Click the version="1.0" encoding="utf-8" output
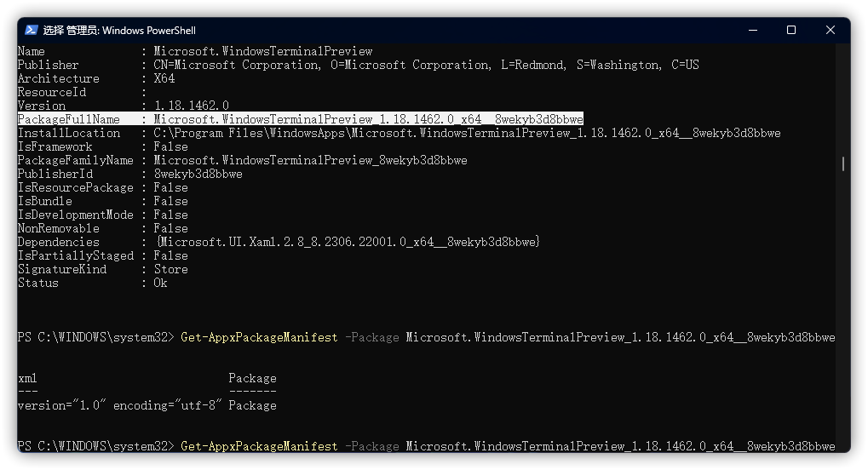This screenshot has height=470, width=868. click(x=119, y=405)
